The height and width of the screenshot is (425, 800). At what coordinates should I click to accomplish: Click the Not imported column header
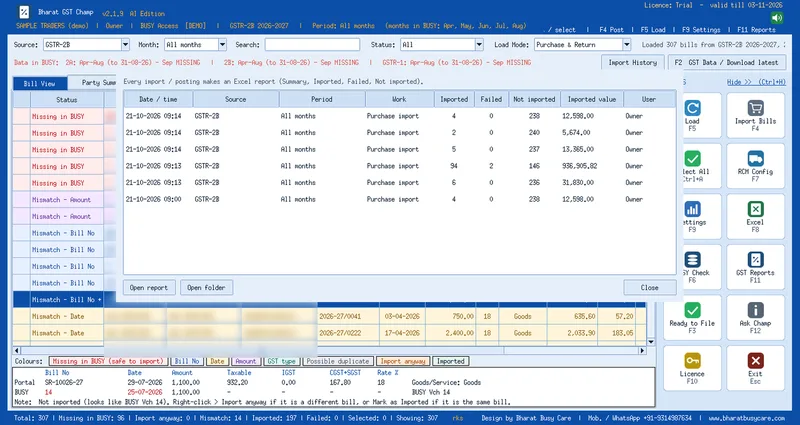534,99
